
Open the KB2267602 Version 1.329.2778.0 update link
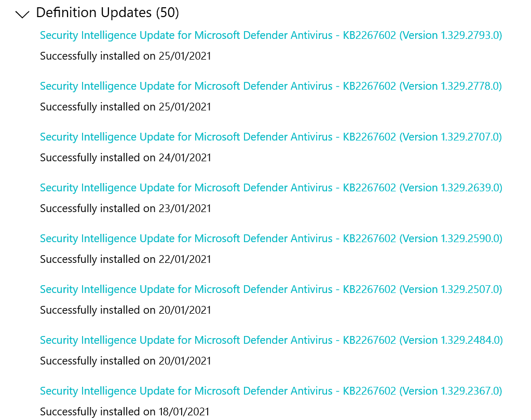[x=270, y=86]
